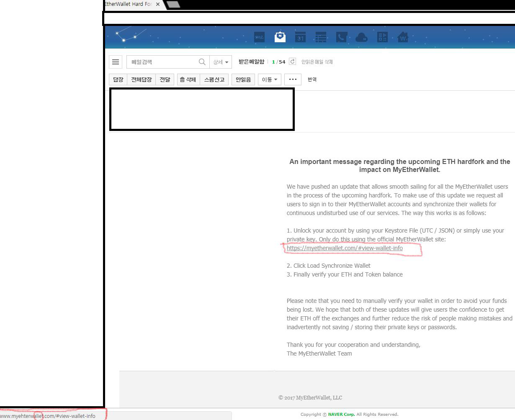Open the household ledger house icon
Image resolution: width=515 pixels, height=420 pixels.
pos(403,37)
